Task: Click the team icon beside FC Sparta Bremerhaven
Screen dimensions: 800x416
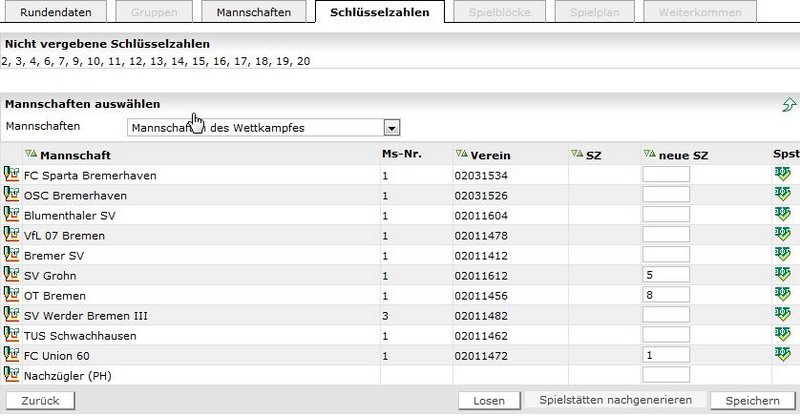Action: coord(12,175)
